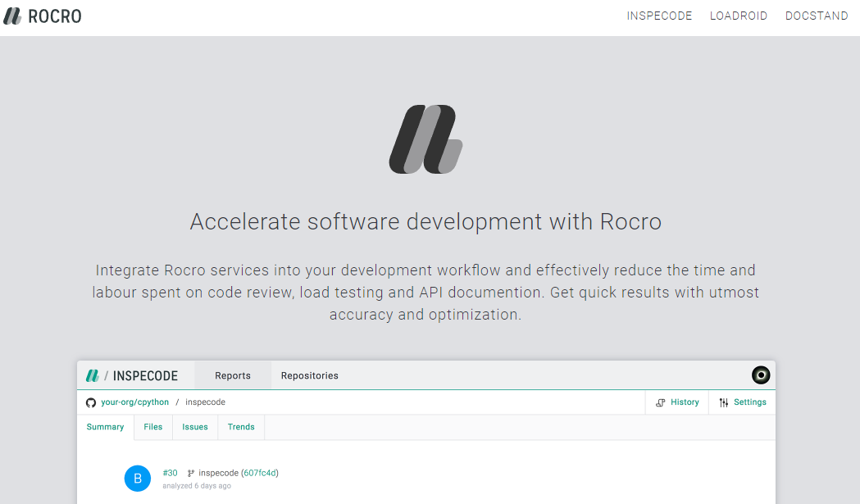Open the your-org/cpython repository link
This screenshot has height=504, width=860.
pos(135,402)
